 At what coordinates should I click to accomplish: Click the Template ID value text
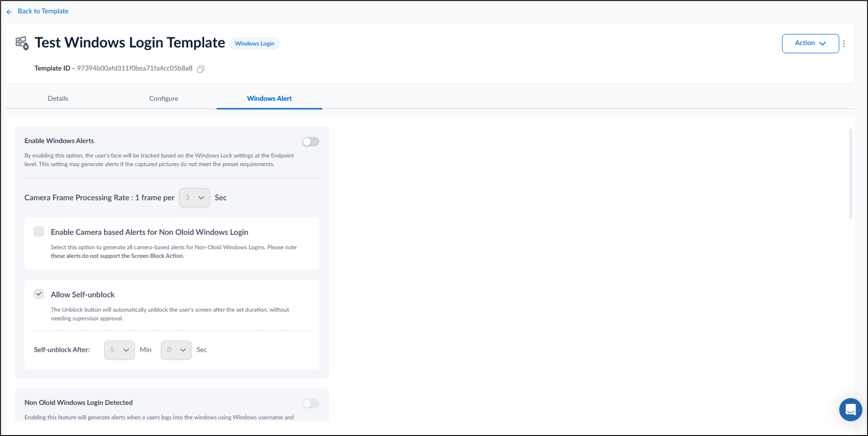coord(135,68)
